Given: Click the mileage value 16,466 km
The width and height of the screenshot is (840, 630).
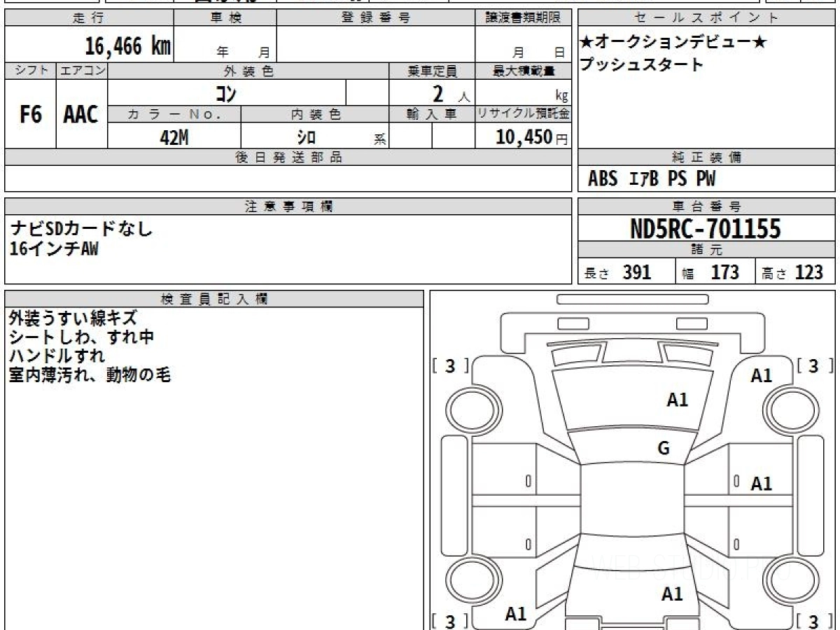Looking at the screenshot, I should click(x=128, y=47).
